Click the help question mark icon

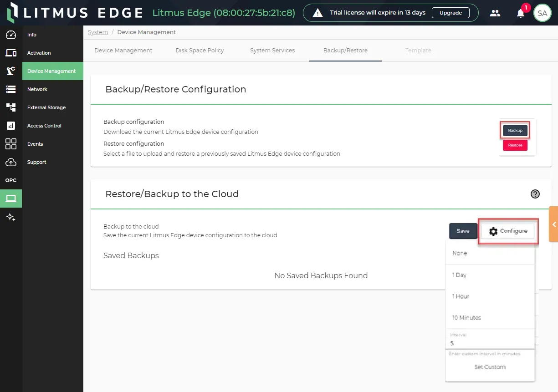pos(535,194)
